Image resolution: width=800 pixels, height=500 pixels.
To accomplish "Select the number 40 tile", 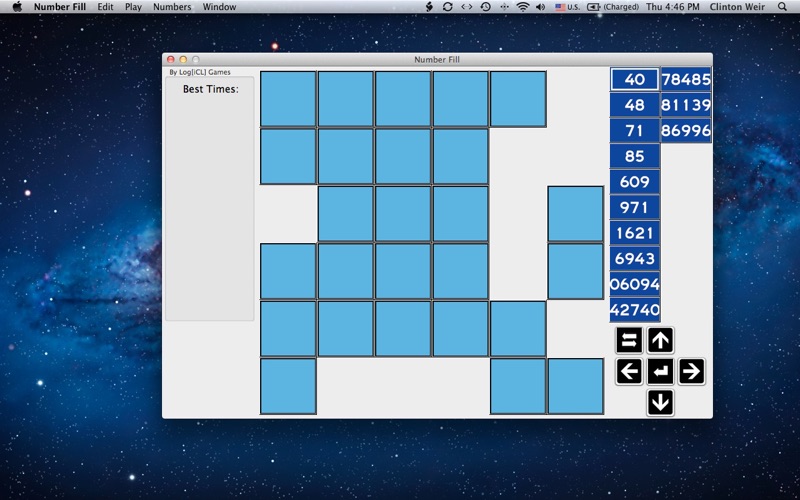I will 635,80.
